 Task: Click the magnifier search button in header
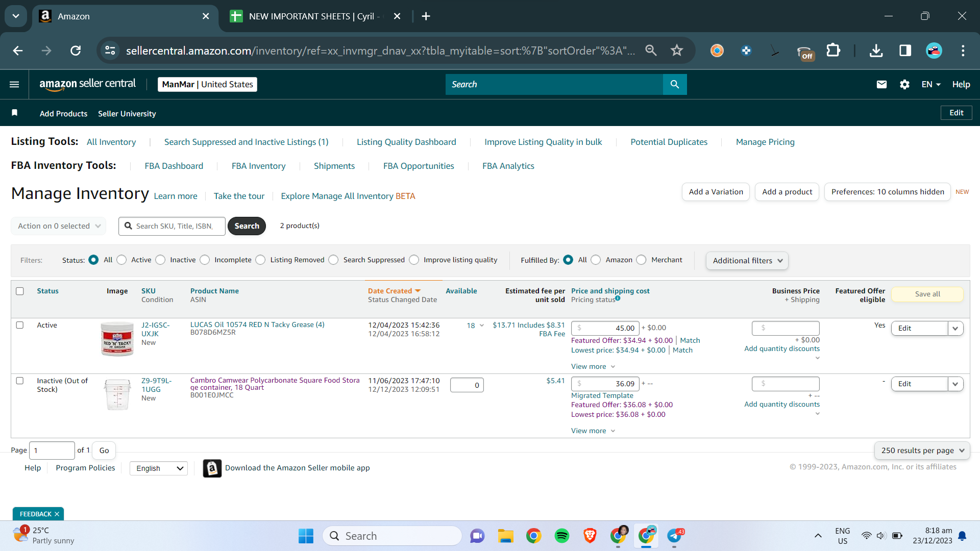674,84
